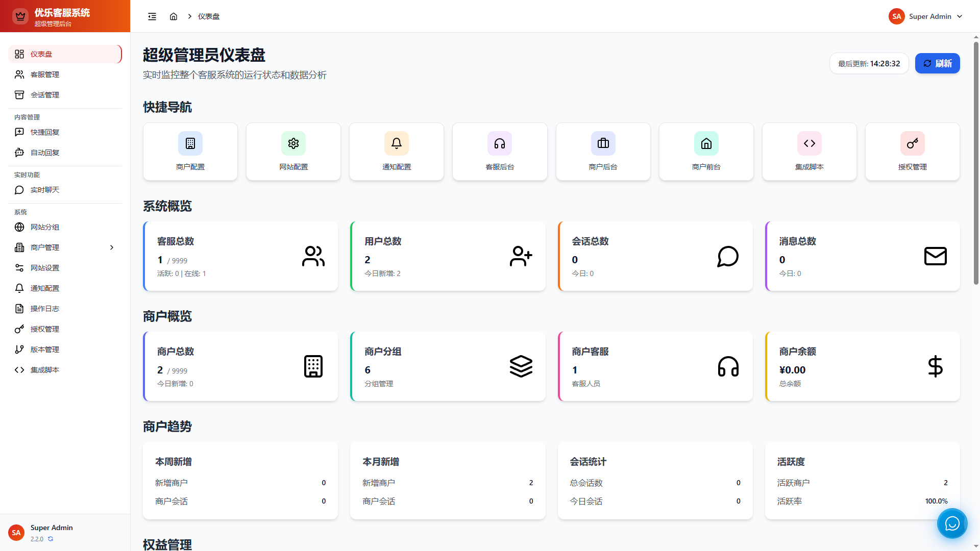980x551 pixels.
Task: Open 商户前台 via the house icon
Action: pyautogui.click(x=706, y=143)
